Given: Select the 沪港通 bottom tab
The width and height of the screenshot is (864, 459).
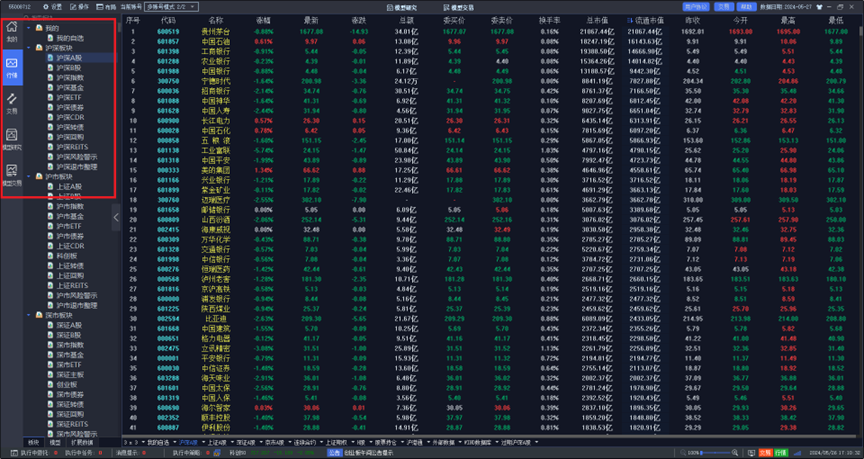Looking at the screenshot, I should coord(414,442).
